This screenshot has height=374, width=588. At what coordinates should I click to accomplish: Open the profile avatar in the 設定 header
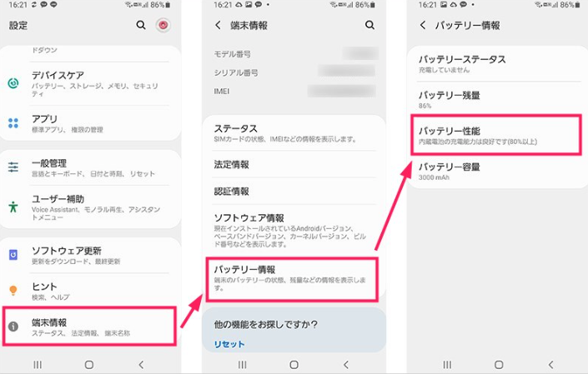[163, 25]
